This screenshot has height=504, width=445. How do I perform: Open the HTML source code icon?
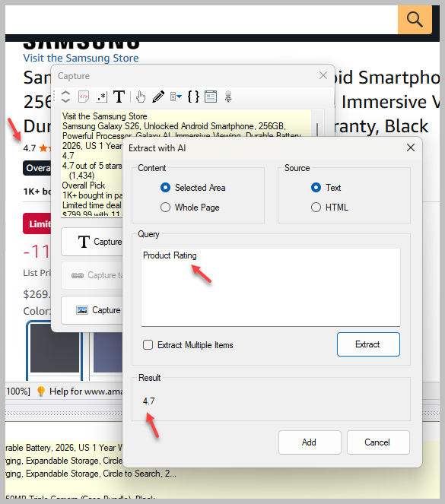point(84,97)
